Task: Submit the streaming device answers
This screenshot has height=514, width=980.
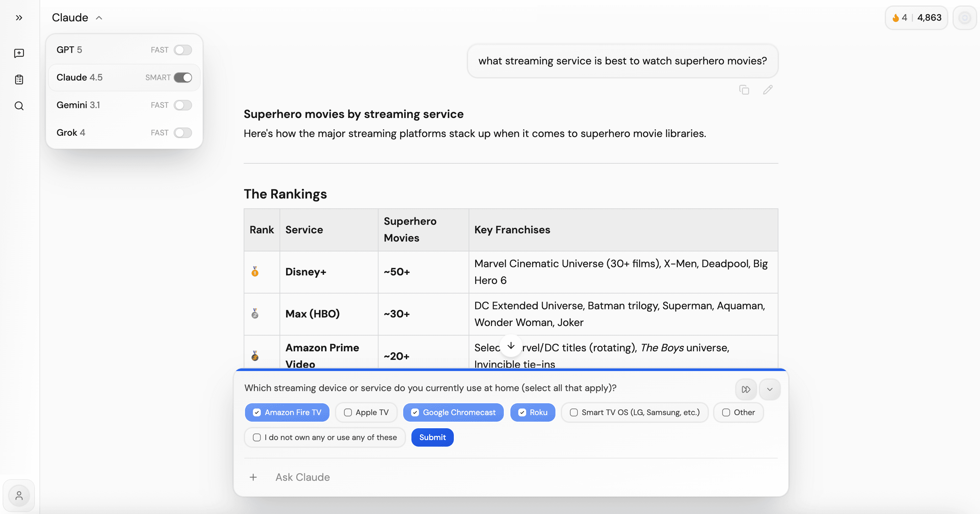Action: point(432,437)
